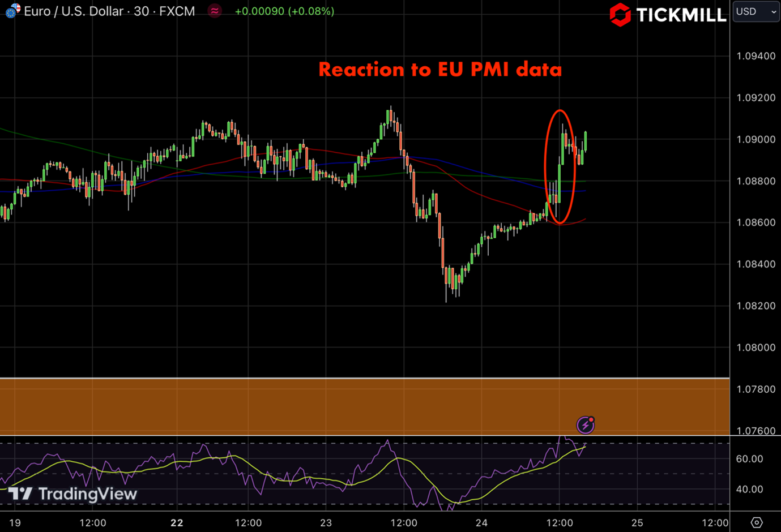Click the 1.07600 price label

[x=756, y=431]
